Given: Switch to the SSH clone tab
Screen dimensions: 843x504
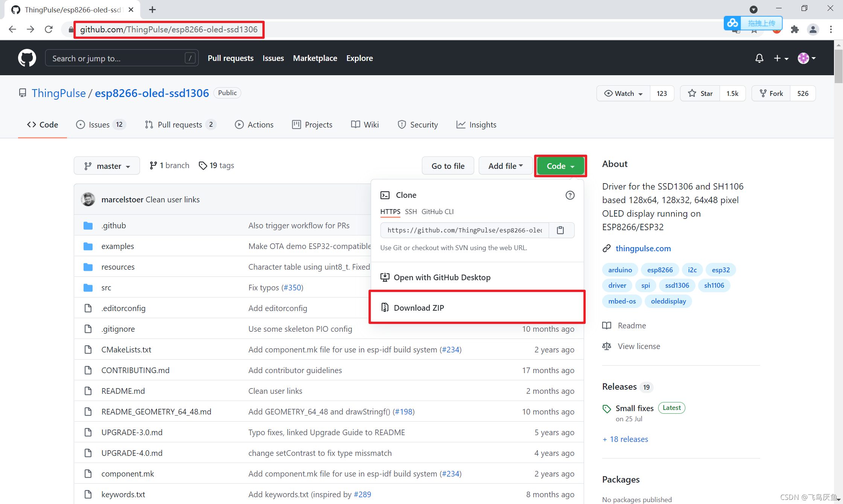Looking at the screenshot, I should [411, 211].
